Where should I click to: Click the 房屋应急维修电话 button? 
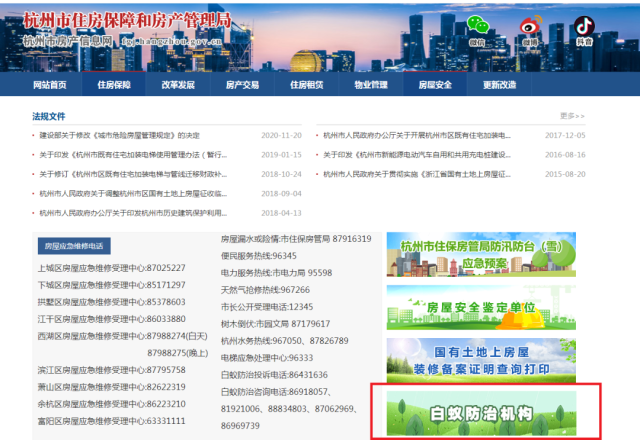point(74,246)
